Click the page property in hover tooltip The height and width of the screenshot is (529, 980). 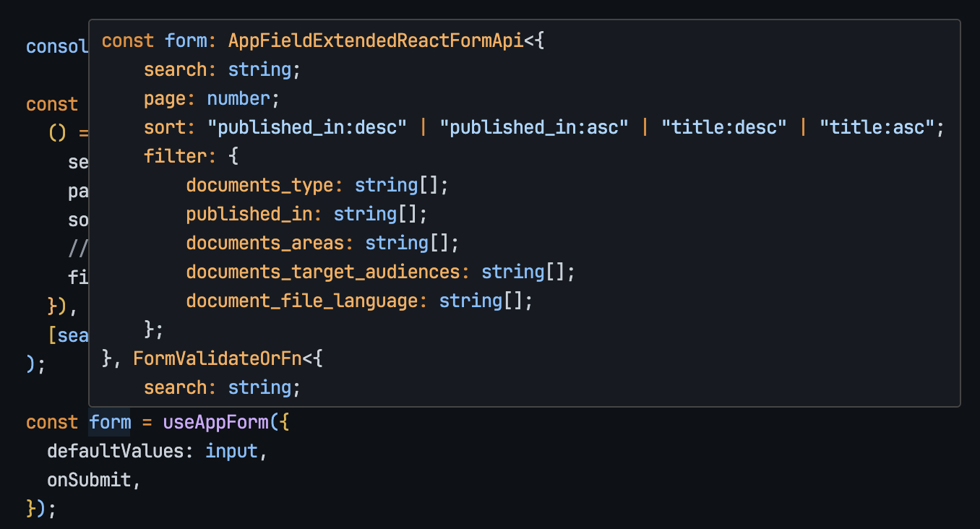[x=165, y=98]
